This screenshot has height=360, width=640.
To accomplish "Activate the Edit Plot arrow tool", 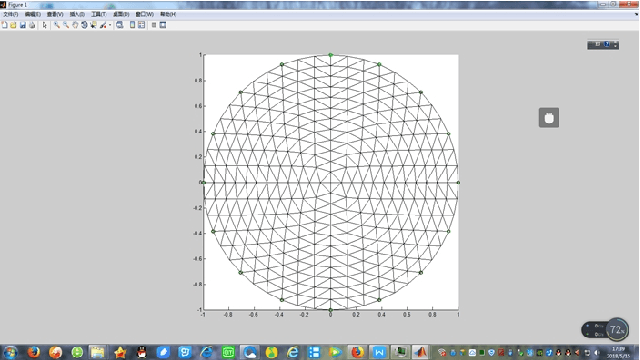I will (44, 25).
